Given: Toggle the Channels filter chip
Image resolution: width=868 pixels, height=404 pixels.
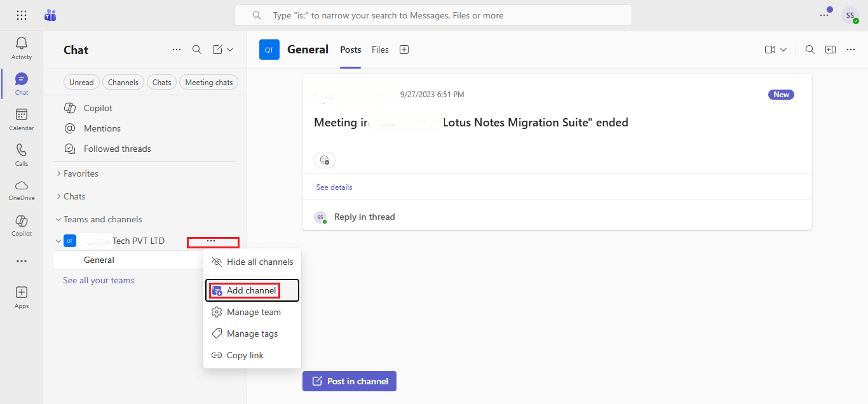Looking at the screenshot, I should coord(123,83).
